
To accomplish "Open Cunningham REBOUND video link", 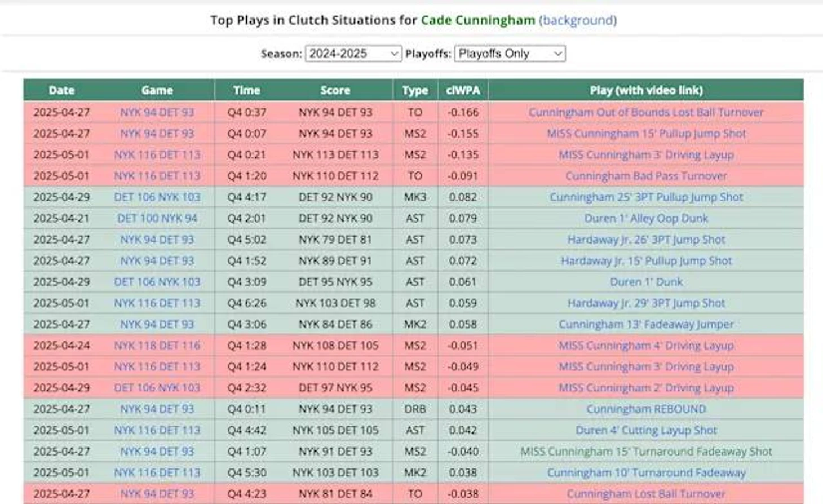I will (x=646, y=409).
